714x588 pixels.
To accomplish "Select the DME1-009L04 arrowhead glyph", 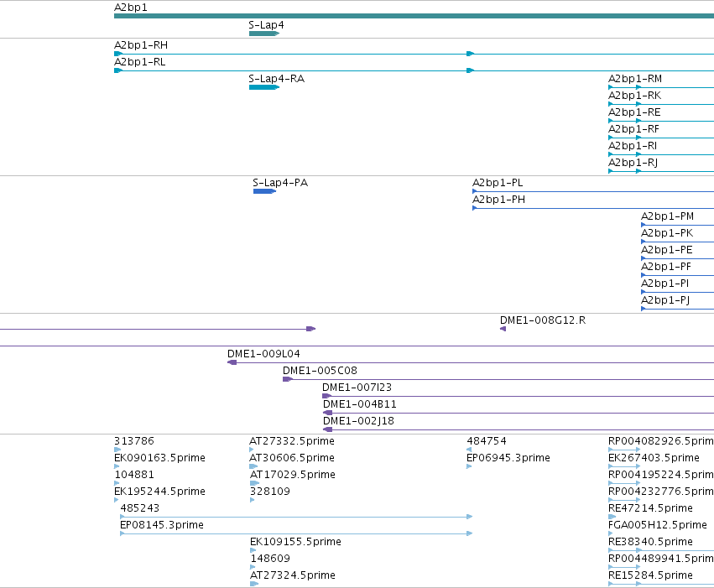I will (232, 362).
